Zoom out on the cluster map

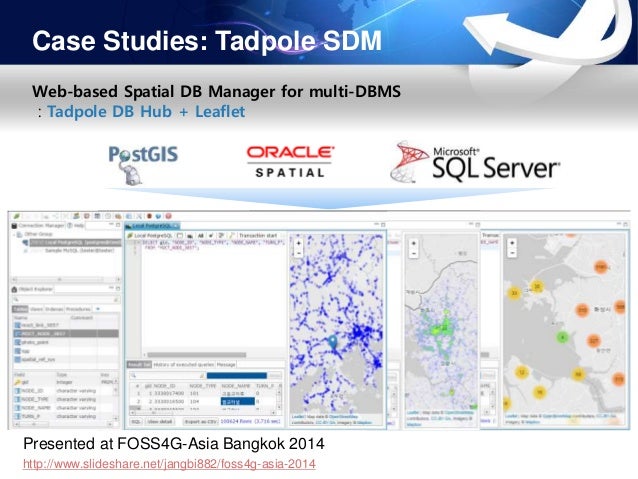tap(512, 253)
